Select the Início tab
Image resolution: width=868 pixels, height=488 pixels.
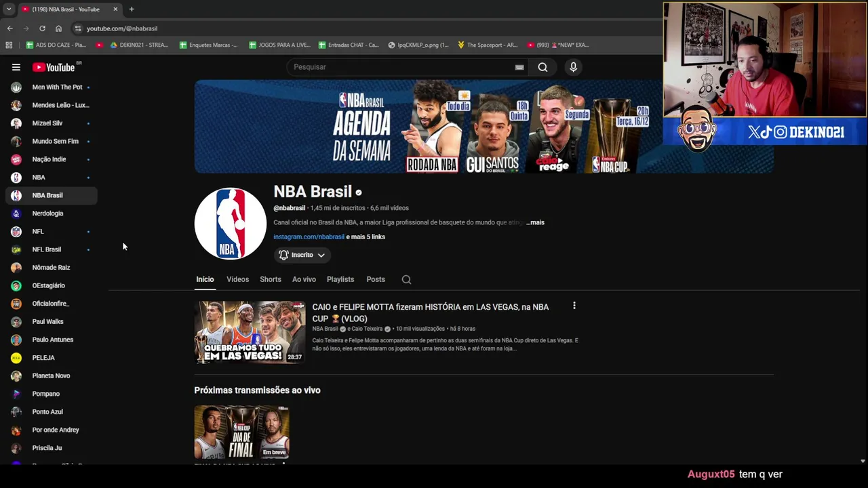(x=205, y=279)
